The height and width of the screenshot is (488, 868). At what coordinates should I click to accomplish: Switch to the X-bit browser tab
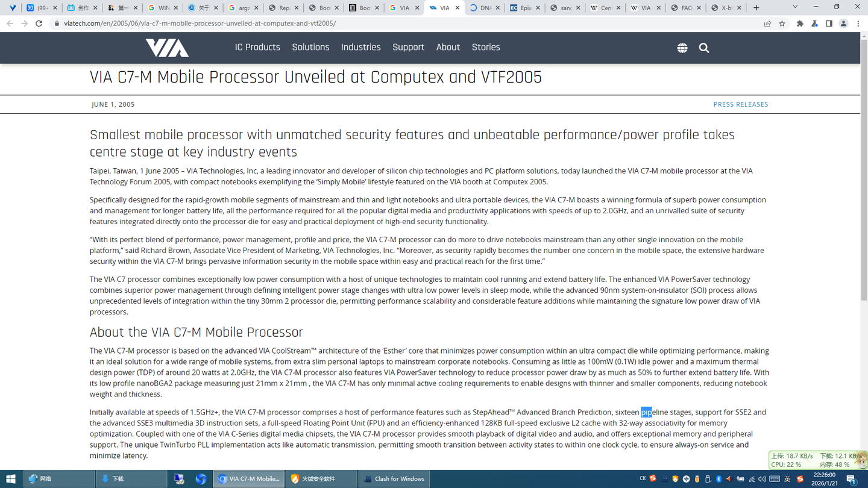click(726, 8)
